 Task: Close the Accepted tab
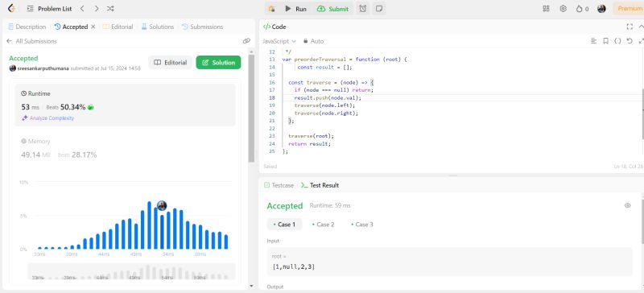pos(93,27)
